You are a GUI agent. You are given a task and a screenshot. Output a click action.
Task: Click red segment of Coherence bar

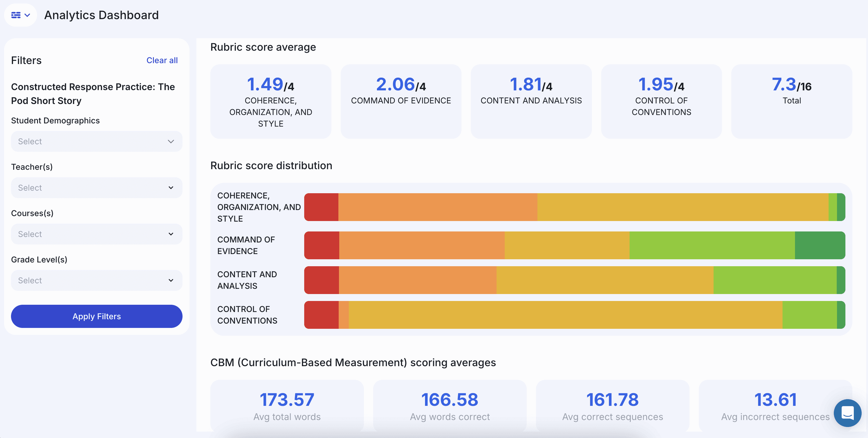[x=321, y=207]
